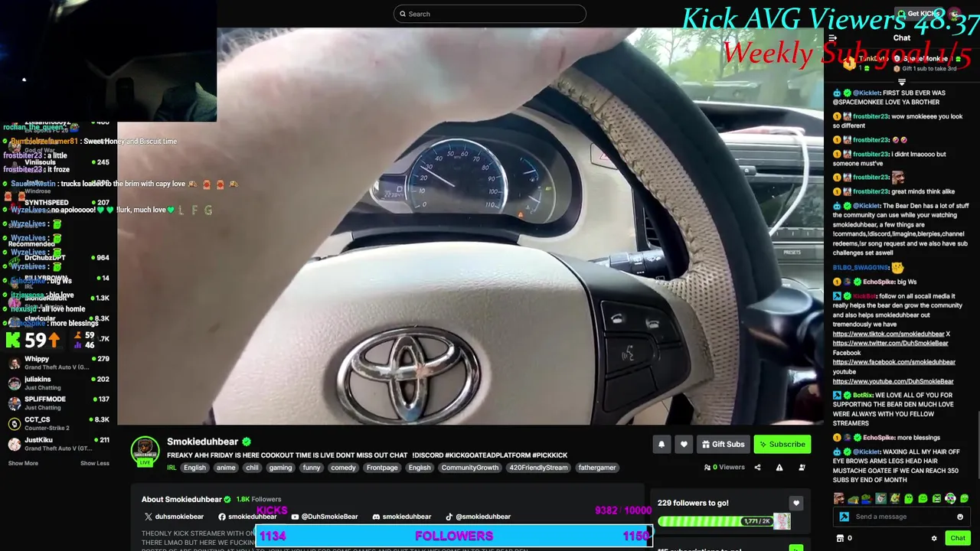This screenshot has width=980, height=551.
Task: Select the funny tag
Action: (312, 468)
